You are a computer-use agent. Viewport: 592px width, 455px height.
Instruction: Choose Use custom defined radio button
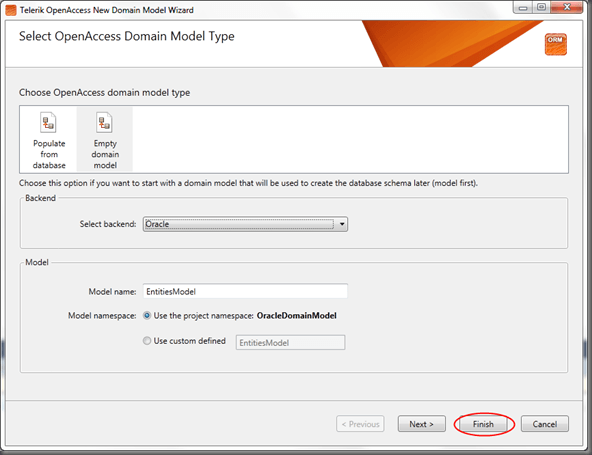147,341
